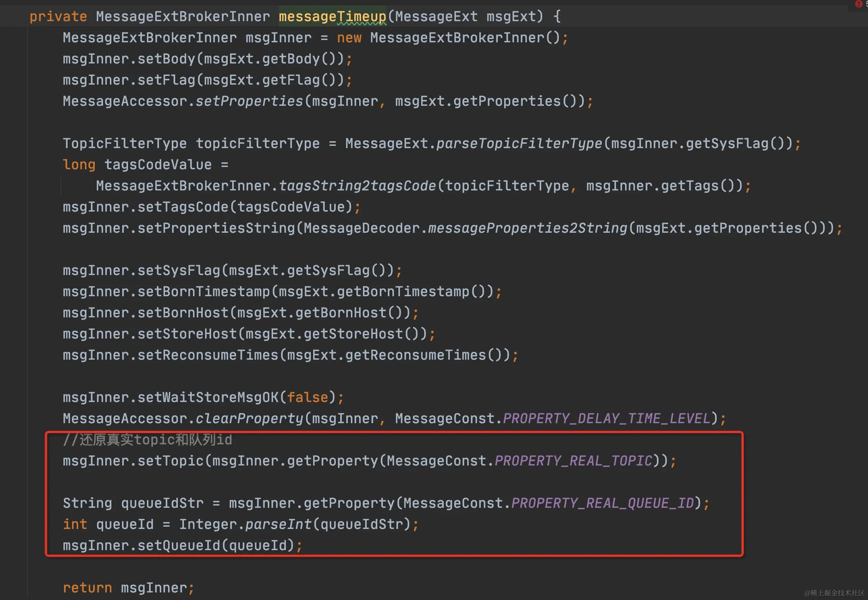Click the setProperties method call
Image resolution: width=868 pixels, height=600 pixels.
pyautogui.click(x=249, y=101)
